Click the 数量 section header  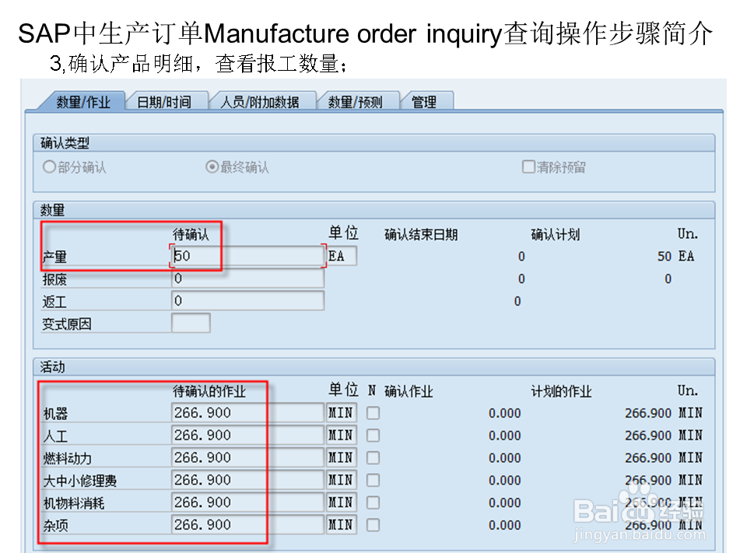point(374,210)
